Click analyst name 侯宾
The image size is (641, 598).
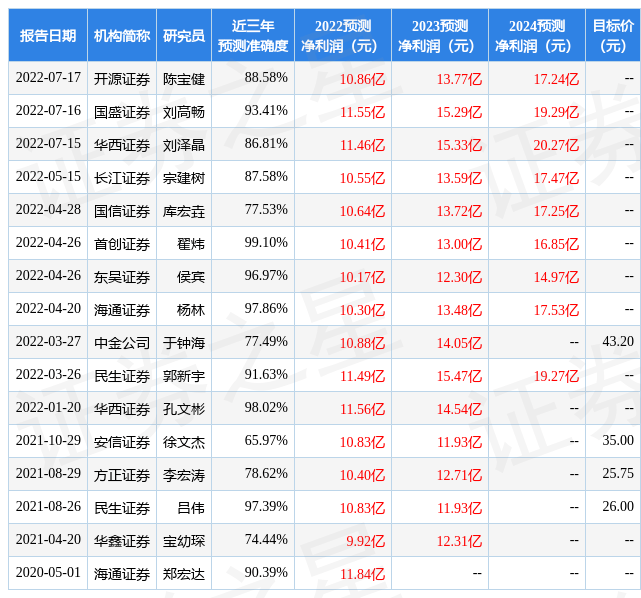(191, 278)
